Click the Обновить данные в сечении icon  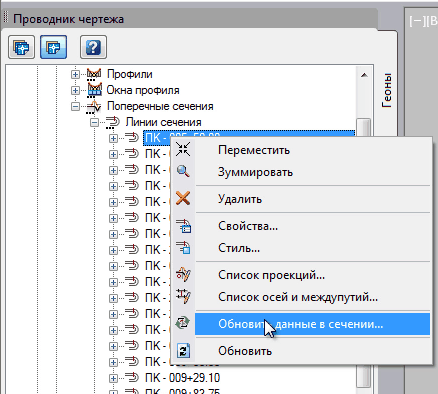[x=183, y=323]
